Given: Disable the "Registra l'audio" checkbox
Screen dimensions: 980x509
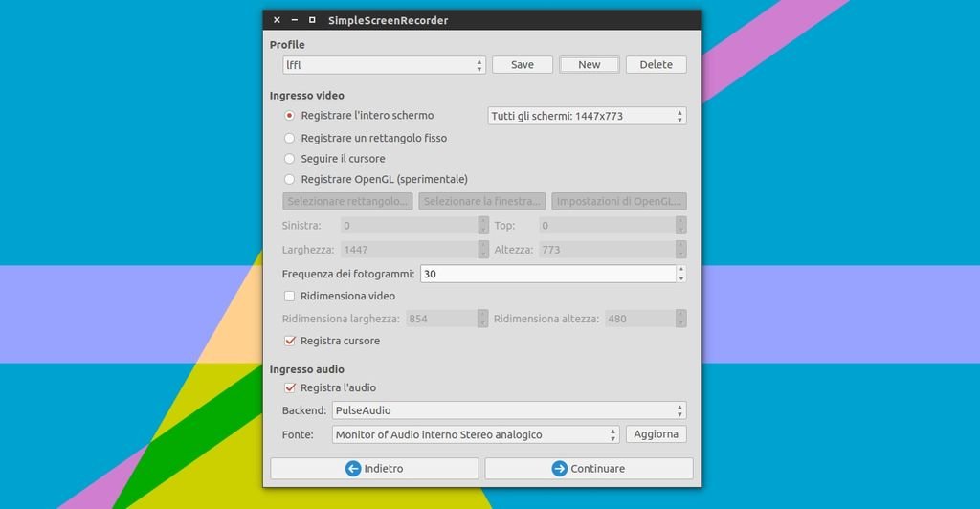Looking at the screenshot, I should click(x=290, y=388).
